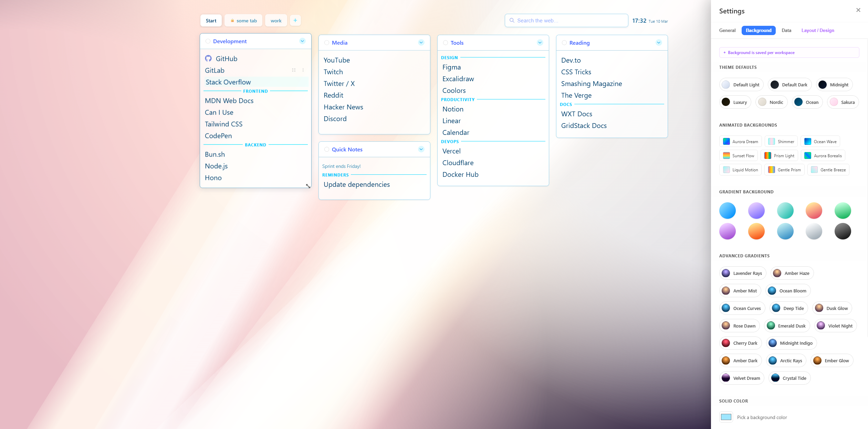The image size is (868, 429).
Task: Open the three-dot menu next to GitLab
Action: pyautogui.click(x=303, y=70)
